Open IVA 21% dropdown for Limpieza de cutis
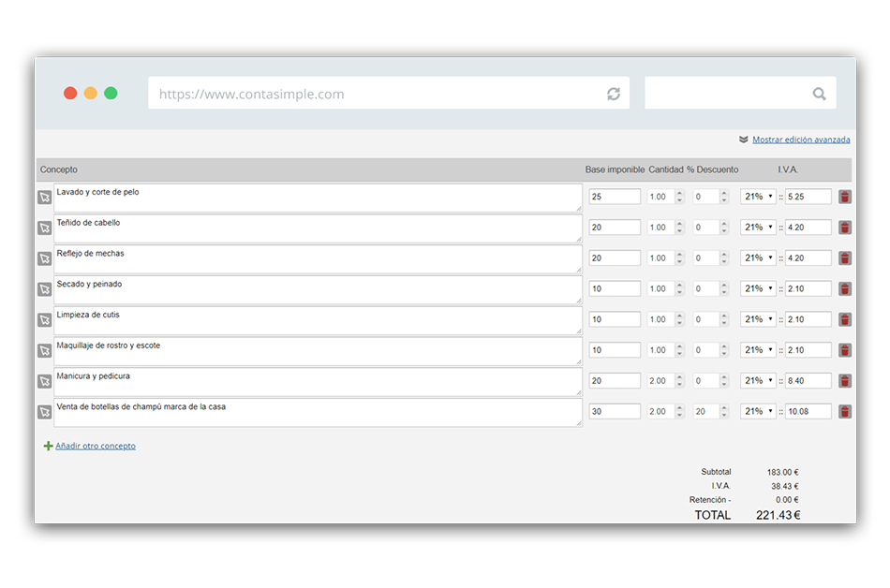Image resolution: width=890 pixels, height=588 pixels. 758,319
